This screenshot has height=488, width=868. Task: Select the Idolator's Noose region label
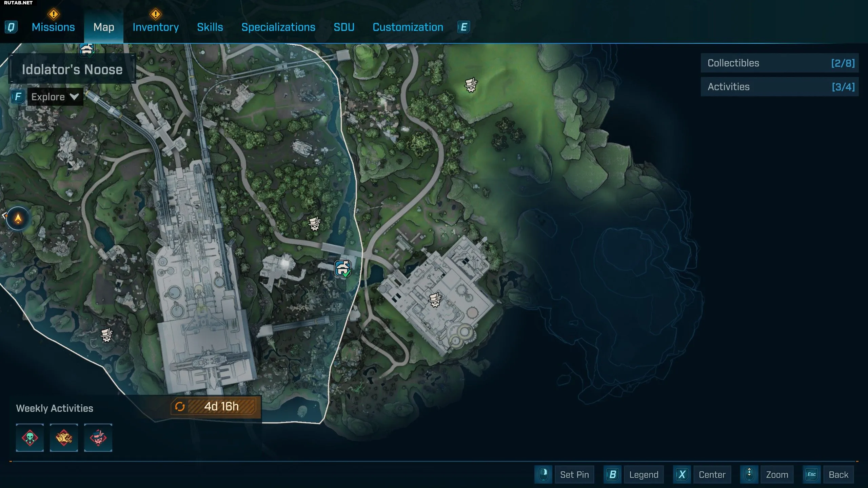tap(72, 69)
